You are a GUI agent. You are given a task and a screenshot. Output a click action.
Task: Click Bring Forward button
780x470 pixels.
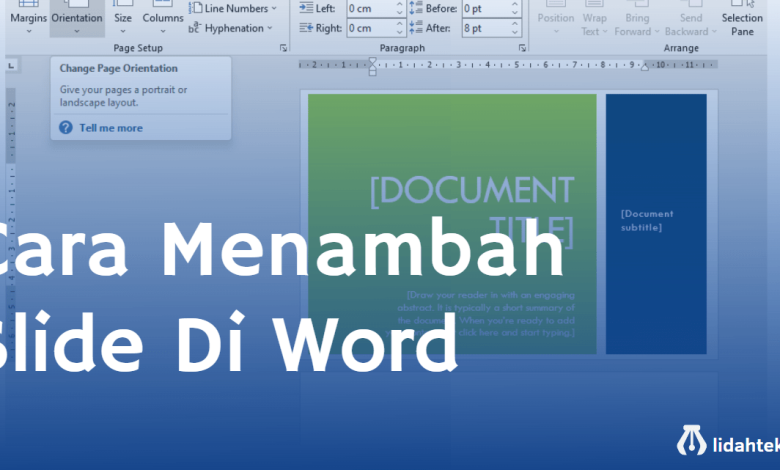coord(637,18)
